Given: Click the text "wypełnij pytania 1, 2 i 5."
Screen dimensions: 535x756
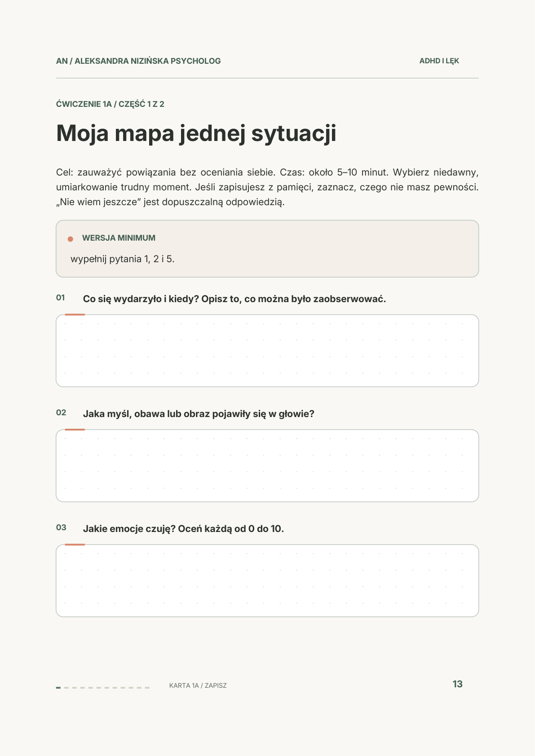Looking at the screenshot, I should (123, 259).
